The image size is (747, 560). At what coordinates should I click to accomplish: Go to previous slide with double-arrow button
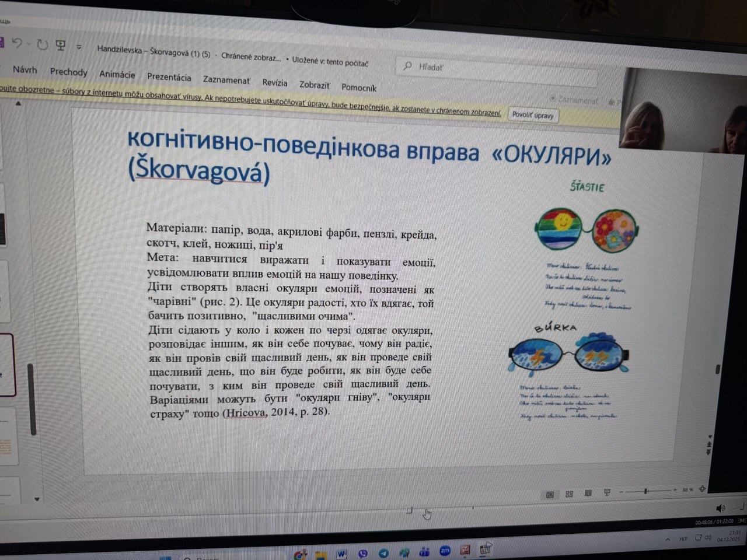click(710, 444)
